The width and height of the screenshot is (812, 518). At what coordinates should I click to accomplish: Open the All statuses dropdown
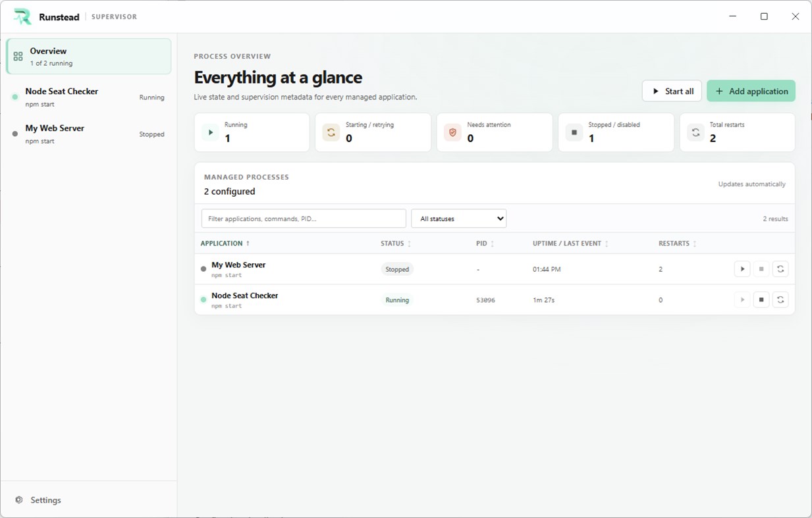click(458, 219)
